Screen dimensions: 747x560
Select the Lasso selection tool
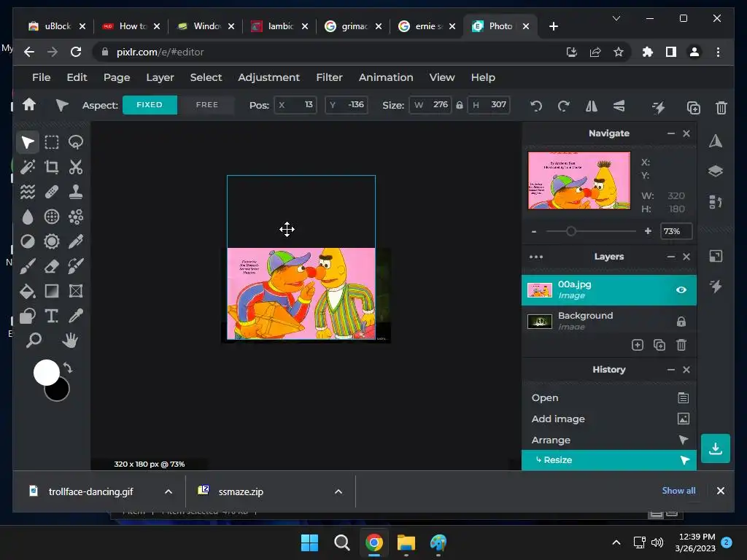(76, 142)
